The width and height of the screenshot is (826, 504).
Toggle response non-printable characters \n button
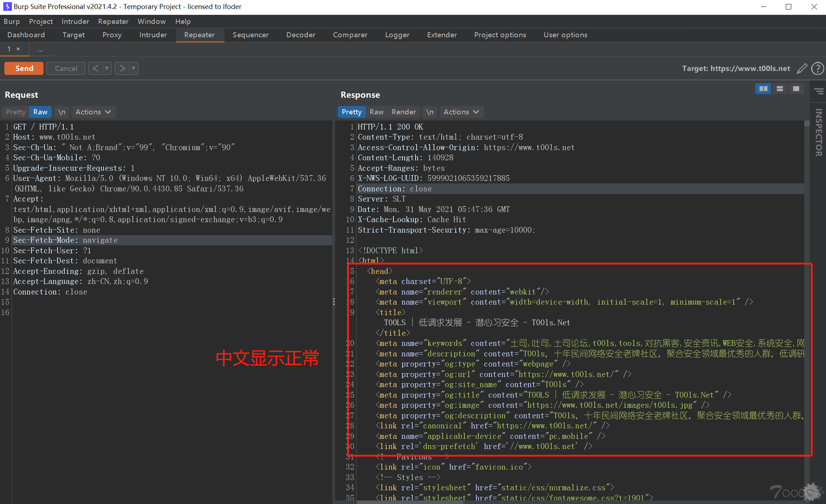[x=430, y=112]
